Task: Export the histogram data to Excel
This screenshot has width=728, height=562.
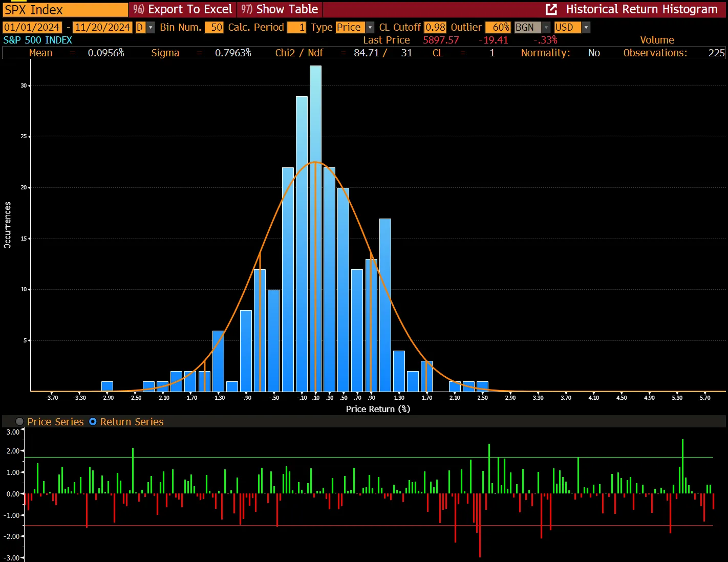Action: click(x=183, y=9)
